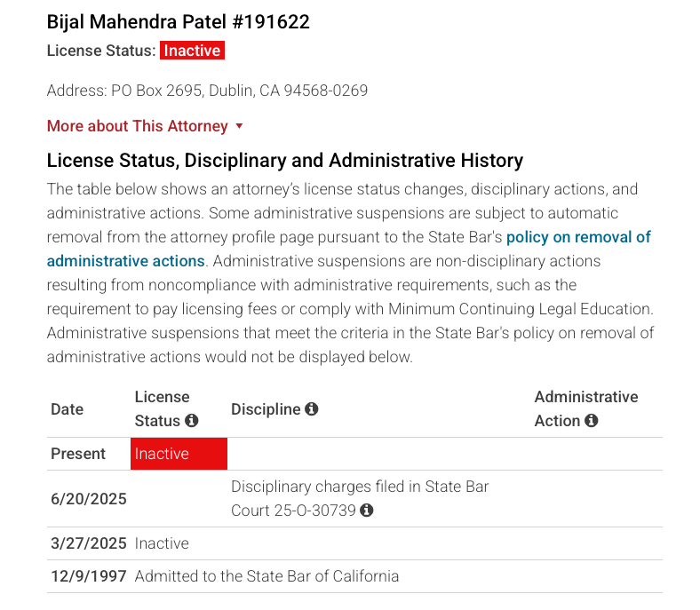The width and height of the screenshot is (700, 610).
Task: Open the More about This Attorney link
Action: 138,126
